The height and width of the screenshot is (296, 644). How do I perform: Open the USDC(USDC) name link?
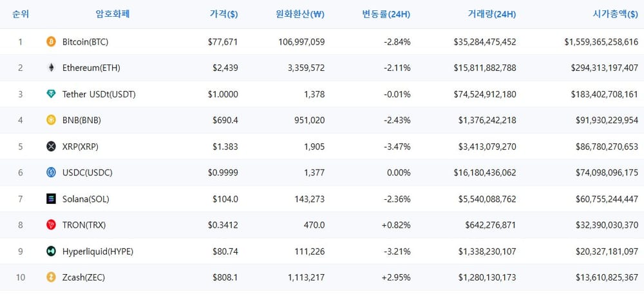88,173
